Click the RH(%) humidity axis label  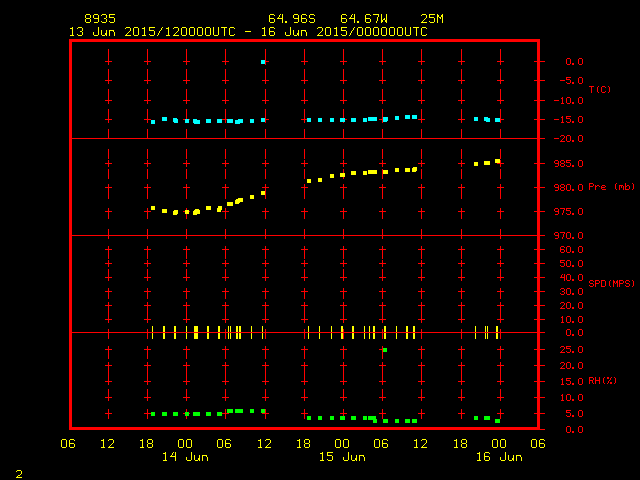[602, 381]
